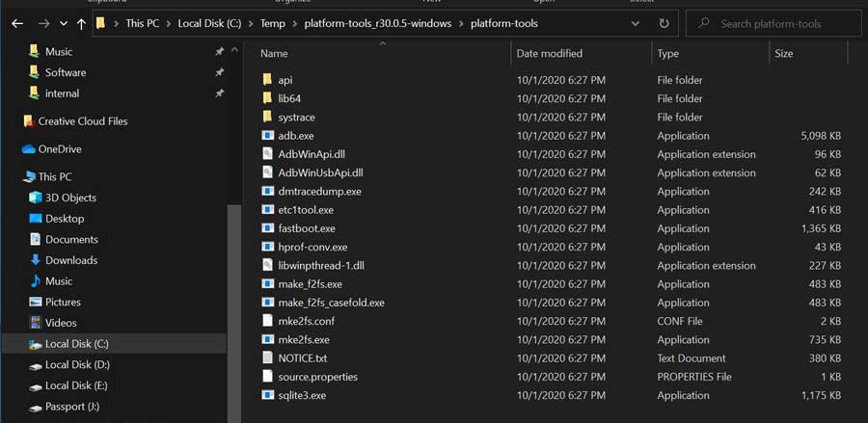Sort by Size column header
Screen dimensions: 868x423
[x=783, y=54]
